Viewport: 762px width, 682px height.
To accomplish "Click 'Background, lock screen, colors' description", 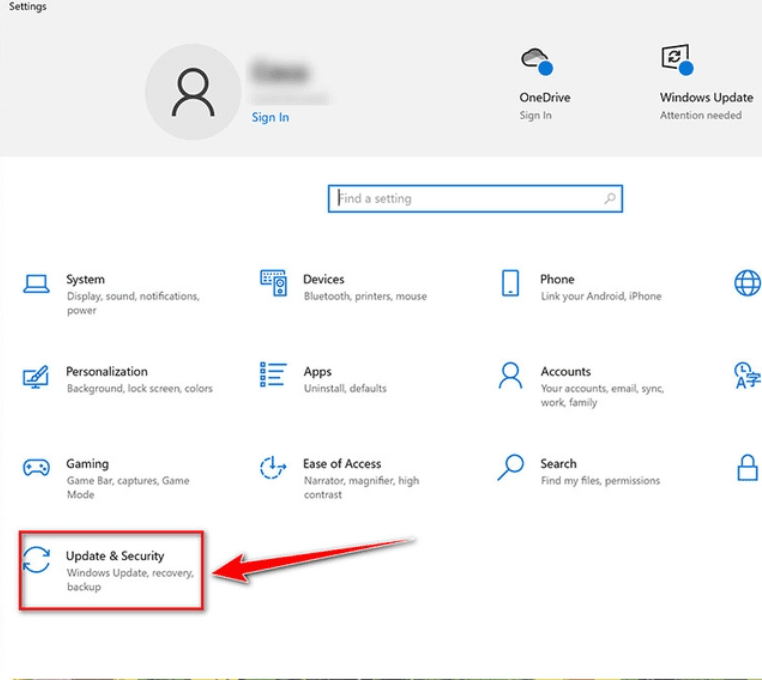I will tap(139, 388).
